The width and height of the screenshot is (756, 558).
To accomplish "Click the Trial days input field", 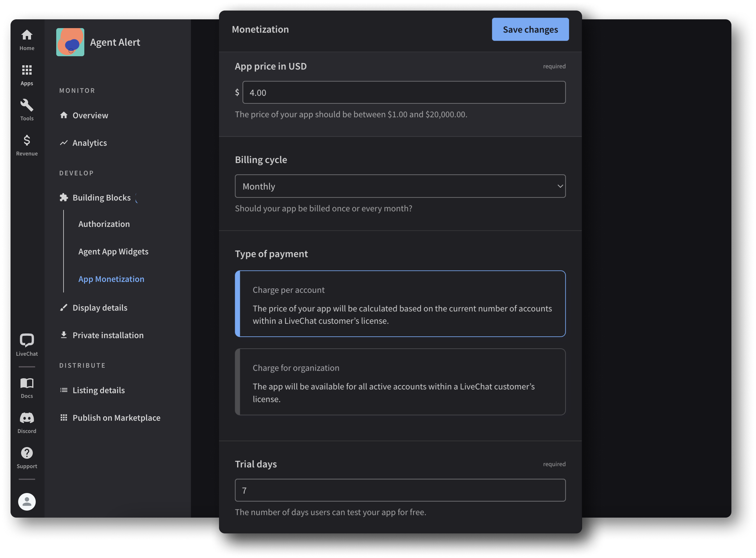I will pyautogui.click(x=400, y=490).
